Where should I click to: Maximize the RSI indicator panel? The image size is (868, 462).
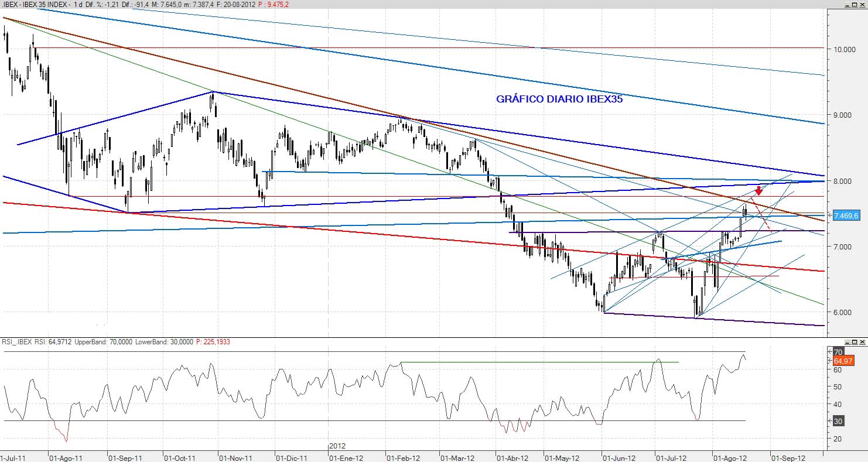pyautogui.click(x=855, y=342)
